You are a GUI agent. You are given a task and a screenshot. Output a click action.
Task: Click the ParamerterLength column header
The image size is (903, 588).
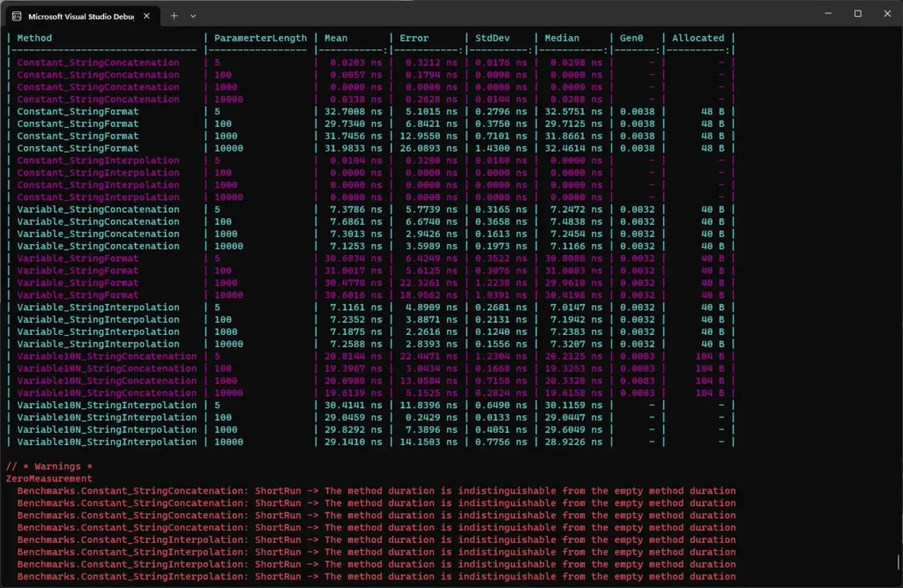tap(260, 38)
